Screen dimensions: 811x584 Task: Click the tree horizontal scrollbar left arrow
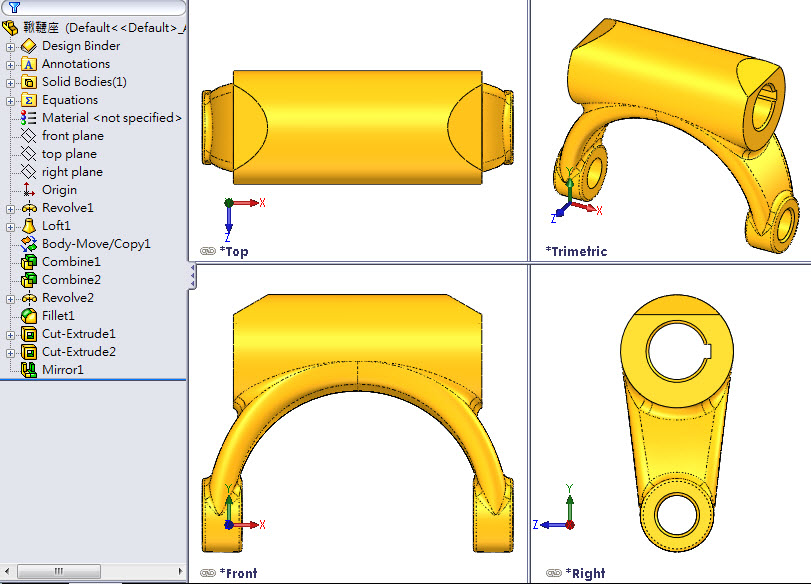coord(7,571)
